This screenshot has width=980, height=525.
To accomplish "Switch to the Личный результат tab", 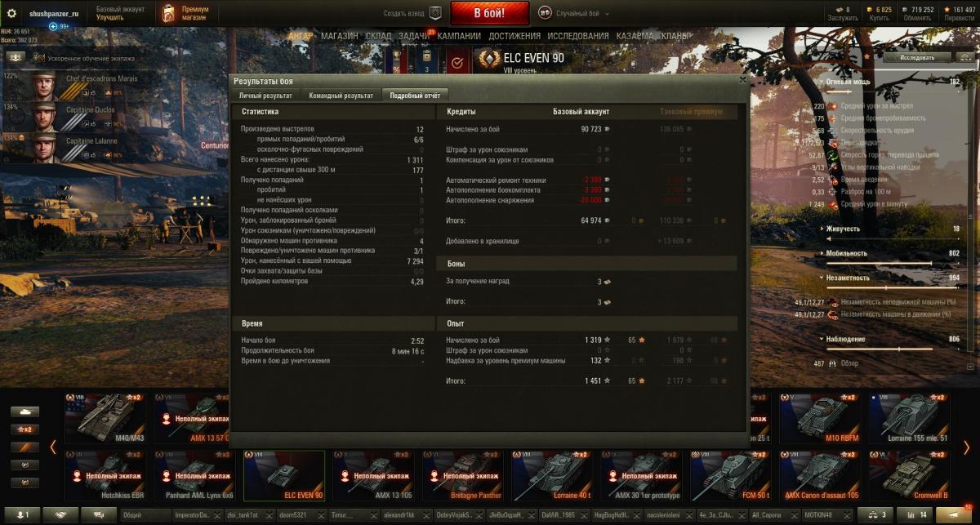I will pyautogui.click(x=265, y=96).
